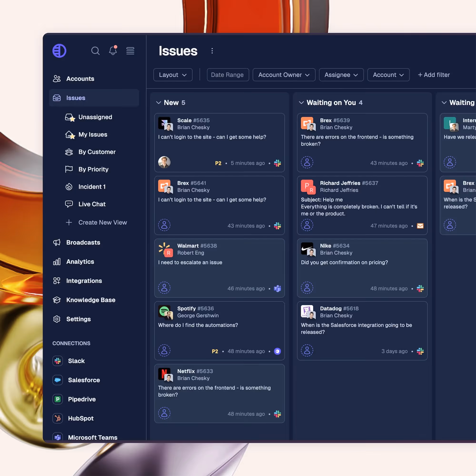Open Scale #5635 issue title
The width and height of the screenshot is (476, 476).
click(x=193, y=120)
